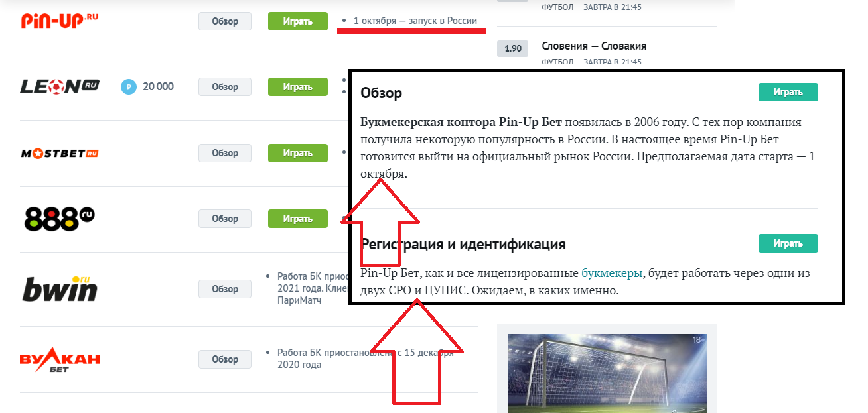This screenshot has width=868, height=413.
Task: Open Обзор for Вулкан Бет
Action: (x=225, y=359)
